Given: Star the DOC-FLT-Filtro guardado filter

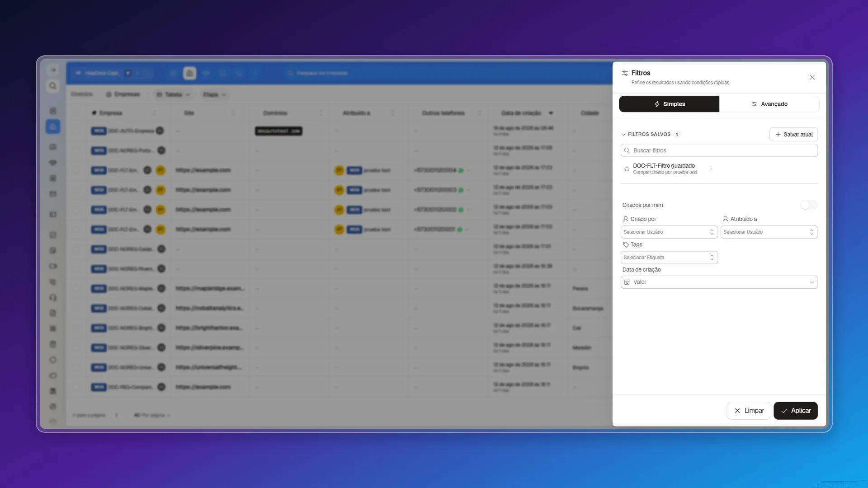Looking at the screenshot, I should tap(627, 169).
